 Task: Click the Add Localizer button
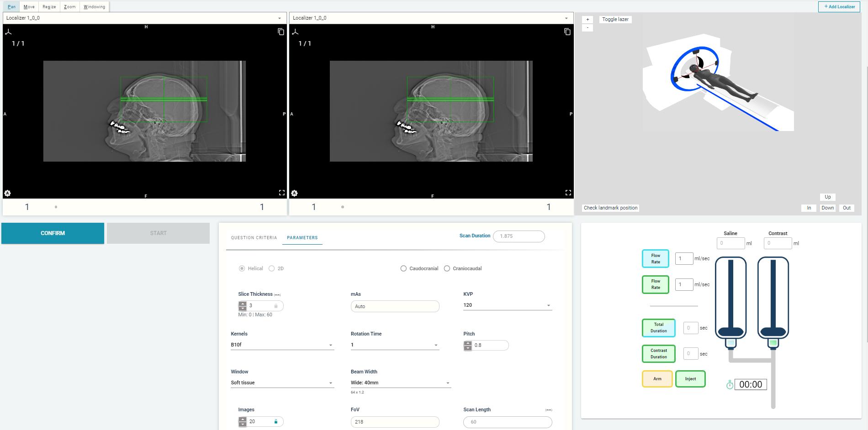click(x=839, y=7)
